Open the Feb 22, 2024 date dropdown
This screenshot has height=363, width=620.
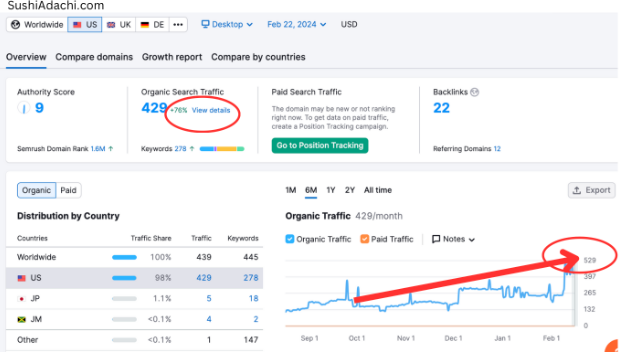click(297, 25)
